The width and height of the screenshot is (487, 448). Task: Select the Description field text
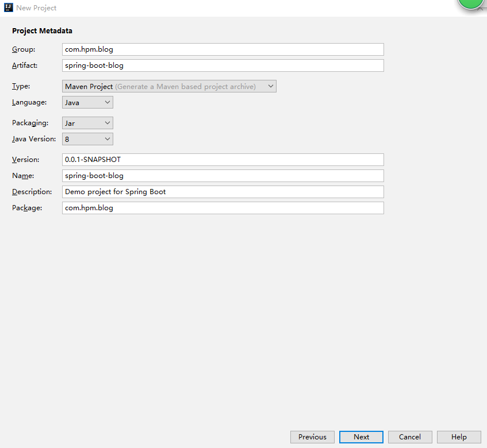click(x=223, y=192)
